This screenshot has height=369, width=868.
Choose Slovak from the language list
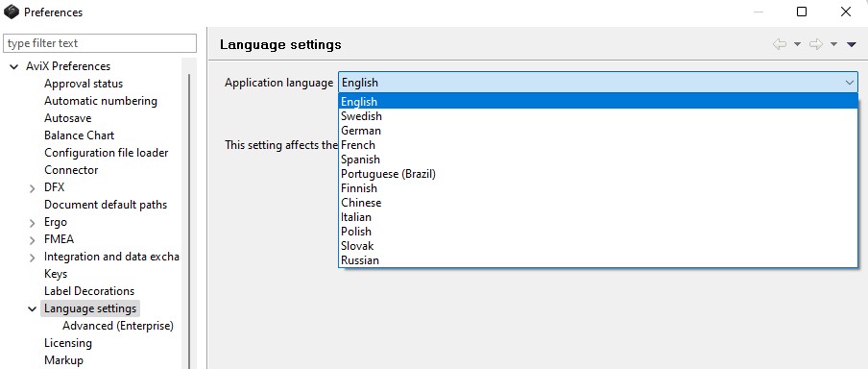coord(598,245)
